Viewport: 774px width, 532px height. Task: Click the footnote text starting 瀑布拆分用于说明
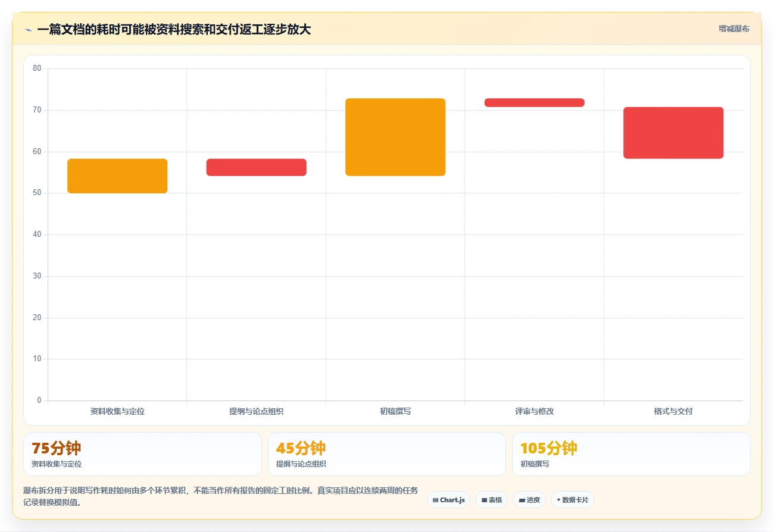point(221,496)
